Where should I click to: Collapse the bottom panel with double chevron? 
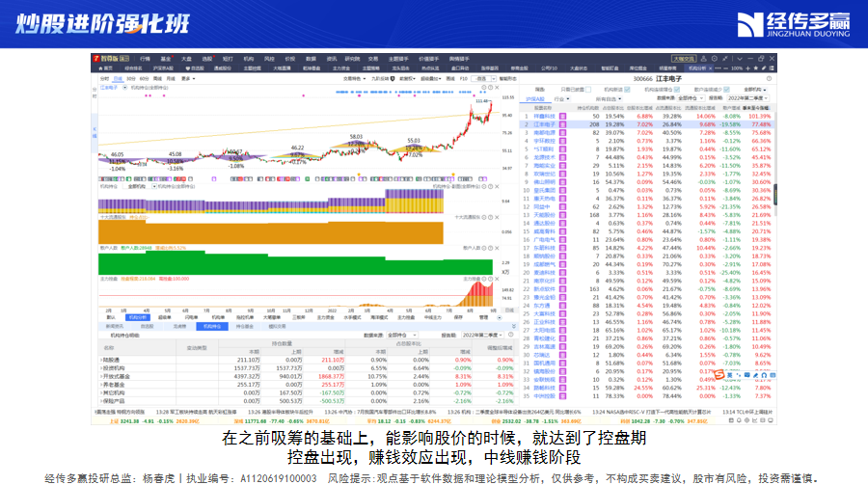513,327
